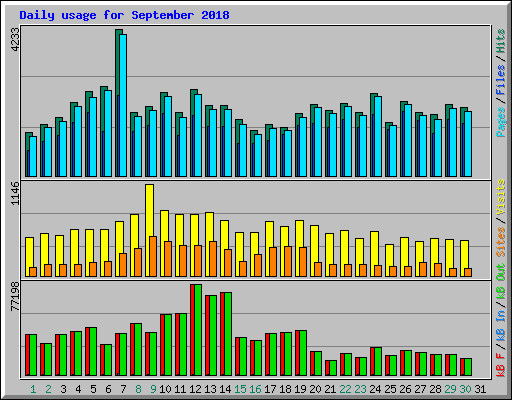Click day label 26 on the axis
This screenshot has width=512, height=400.
point(405,389)
